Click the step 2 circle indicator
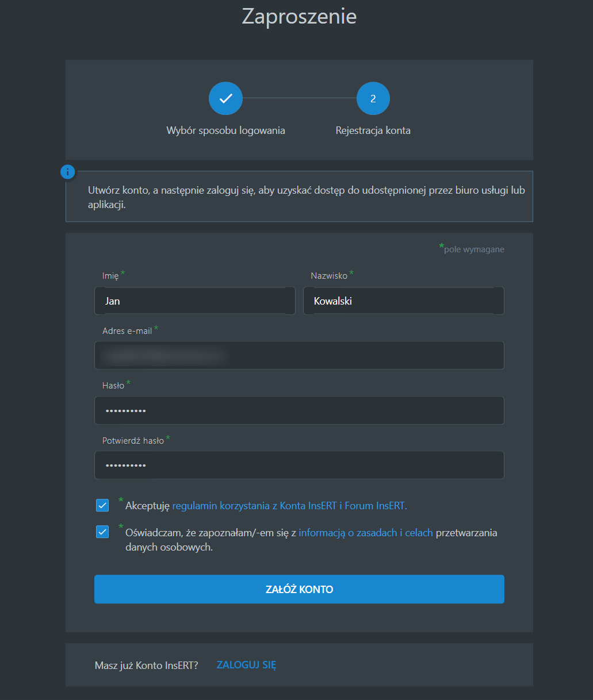The width and height of the screenshot is (593, 700). 373,99
